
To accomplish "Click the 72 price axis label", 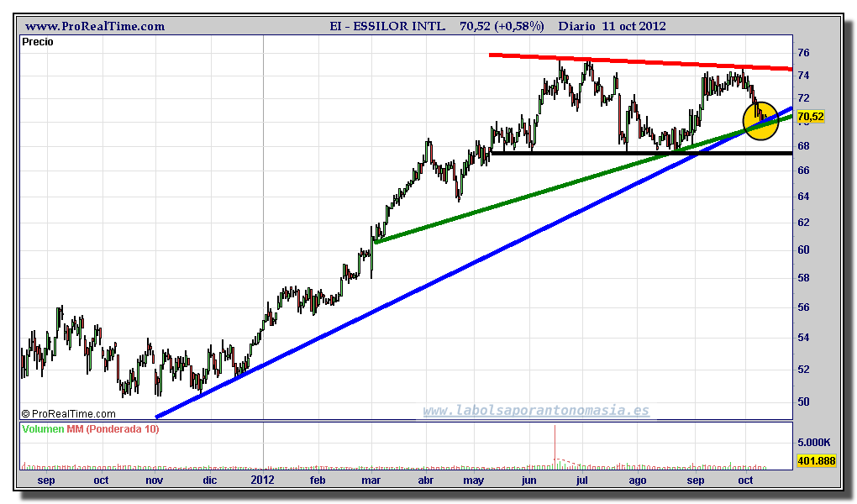I will coord(803,98).
